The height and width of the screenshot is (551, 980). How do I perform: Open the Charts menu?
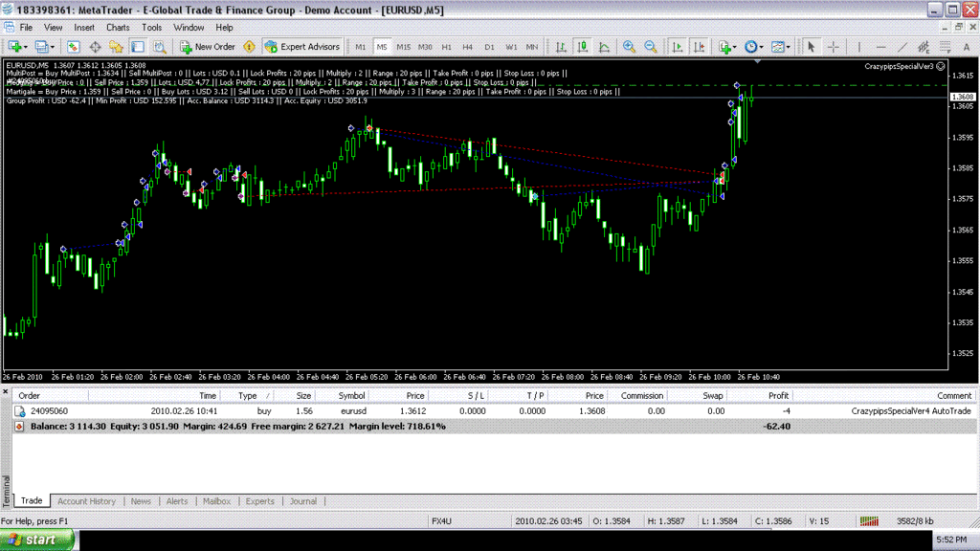118,28
